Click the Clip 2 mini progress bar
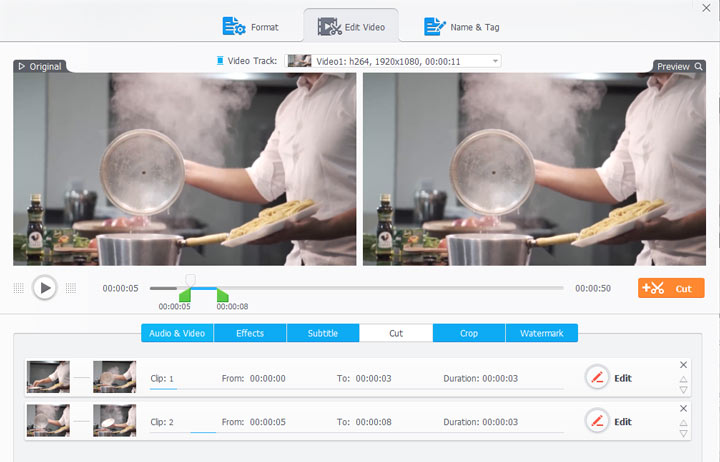 click(356, 432)
